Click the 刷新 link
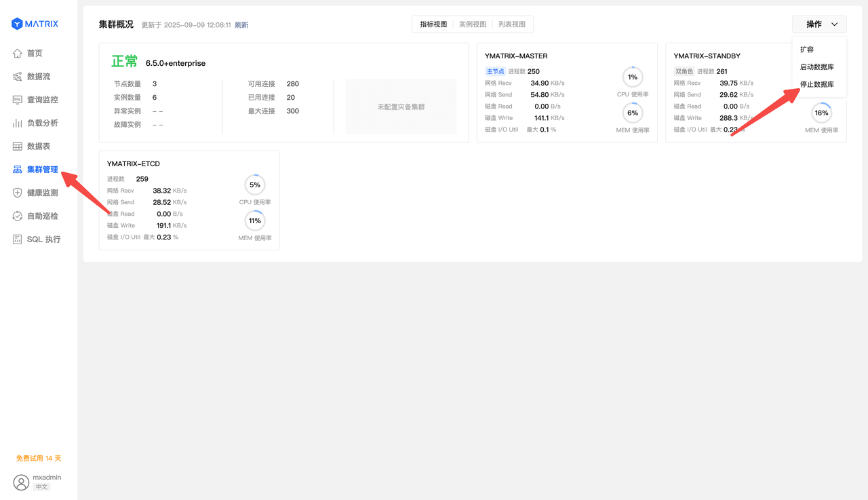The image size is (868, 500). 241,25
